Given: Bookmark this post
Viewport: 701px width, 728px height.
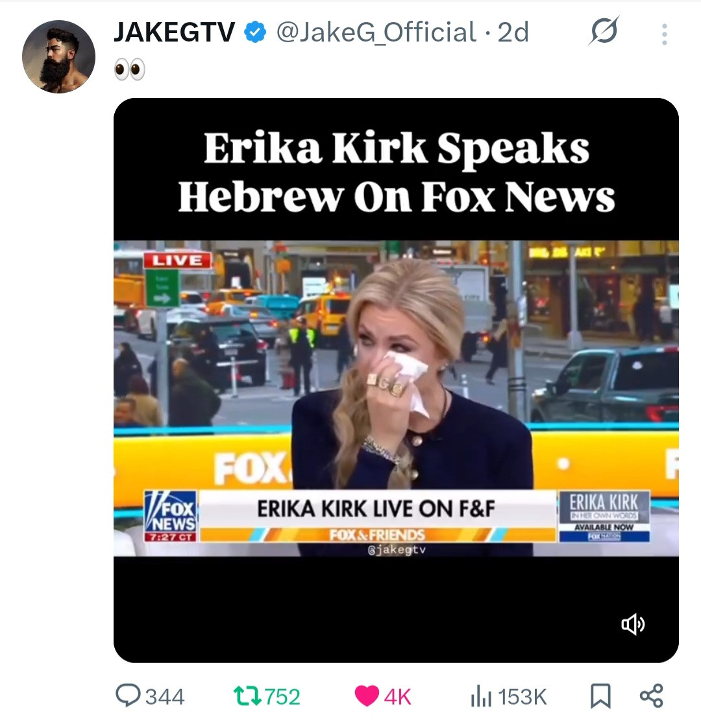Looking at the screenshot, I should click(x=600, y=696).
